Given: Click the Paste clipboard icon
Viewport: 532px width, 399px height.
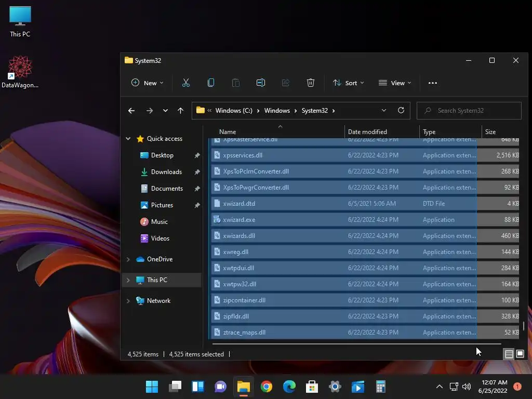Looking at the screenshot, I should pos(235,83).
